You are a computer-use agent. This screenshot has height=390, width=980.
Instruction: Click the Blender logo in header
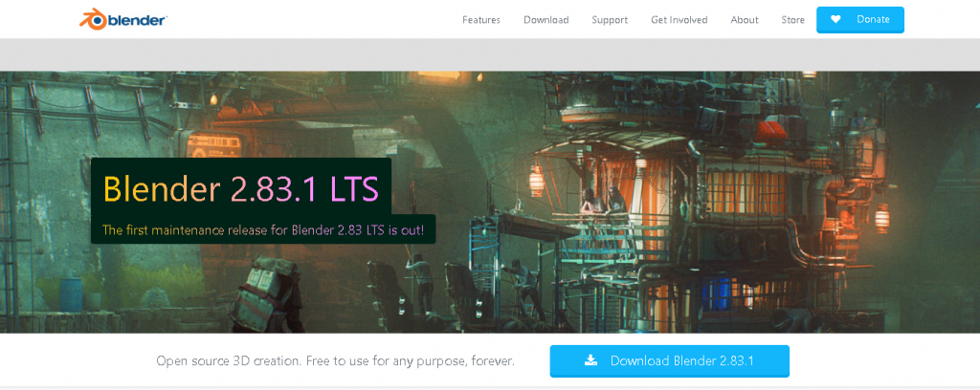coord(122,19)
